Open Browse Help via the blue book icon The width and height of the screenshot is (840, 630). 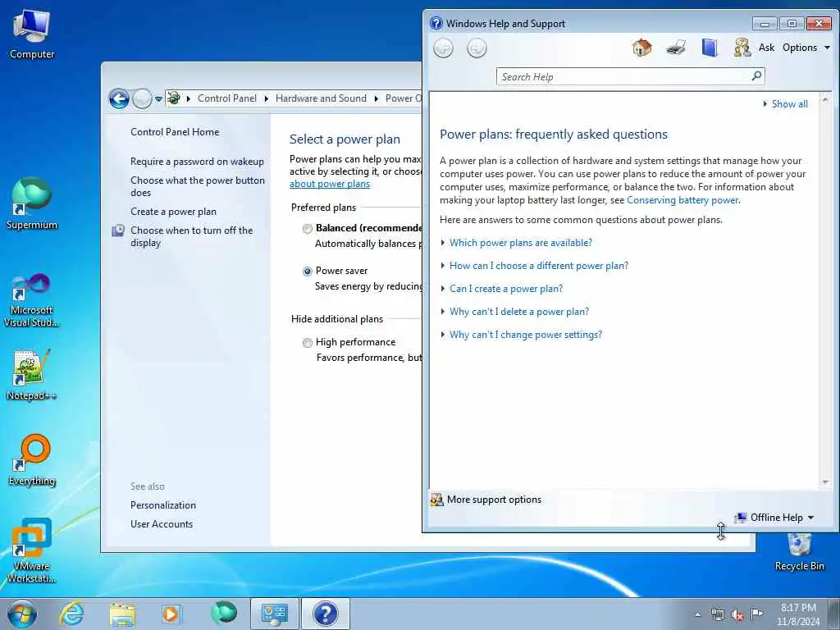tap(710, 48)
